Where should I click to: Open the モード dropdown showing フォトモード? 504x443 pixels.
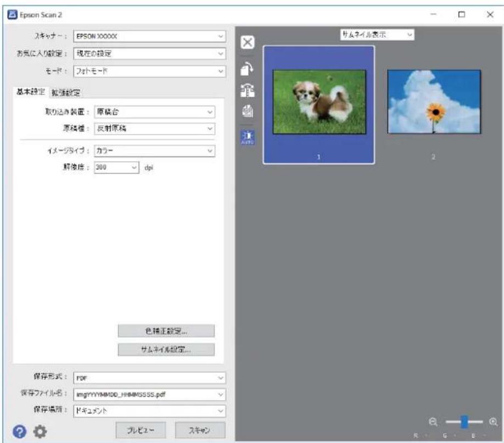click(149, 71)
